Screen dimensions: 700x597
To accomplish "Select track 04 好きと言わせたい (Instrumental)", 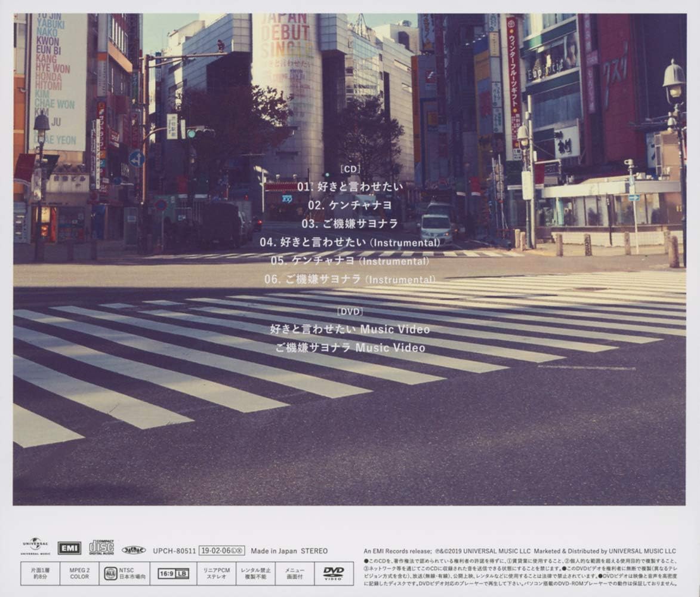I will click(x=349, y=243).
